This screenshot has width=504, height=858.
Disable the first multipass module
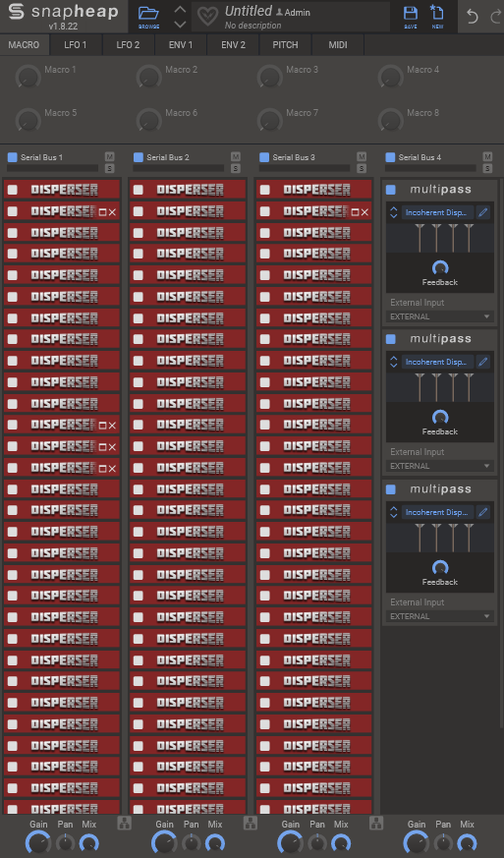[391, 190]
